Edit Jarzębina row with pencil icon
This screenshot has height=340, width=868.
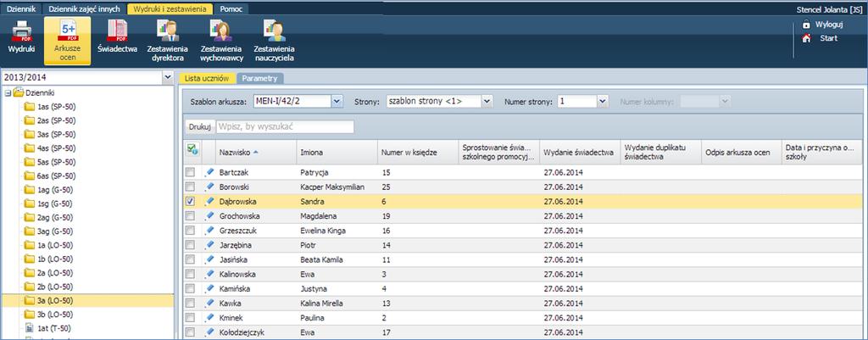209,245
